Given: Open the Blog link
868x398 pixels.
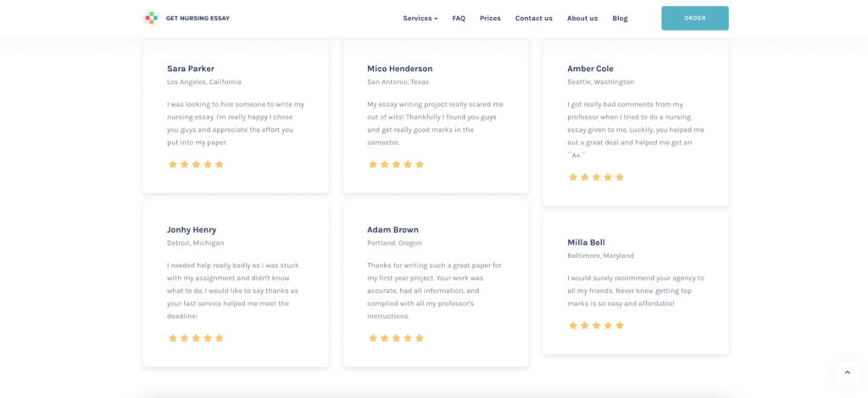Looking at the screenshot, I should point(620,19).
